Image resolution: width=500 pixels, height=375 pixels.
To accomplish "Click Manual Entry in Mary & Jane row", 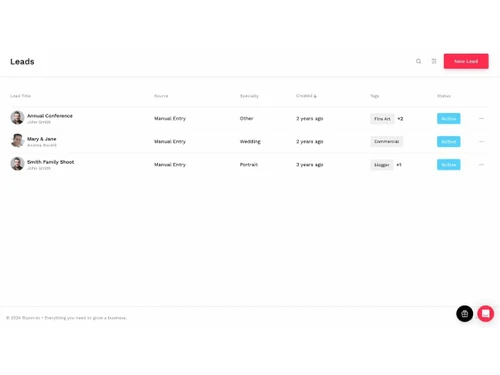I will click(170, 142).
